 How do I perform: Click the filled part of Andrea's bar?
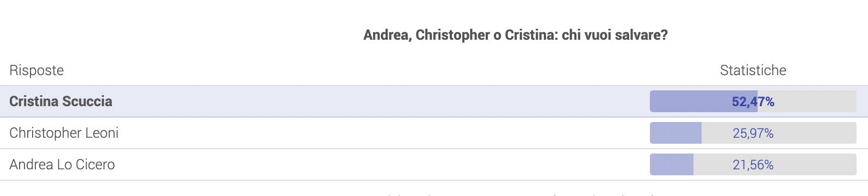[x=672, y=164]
